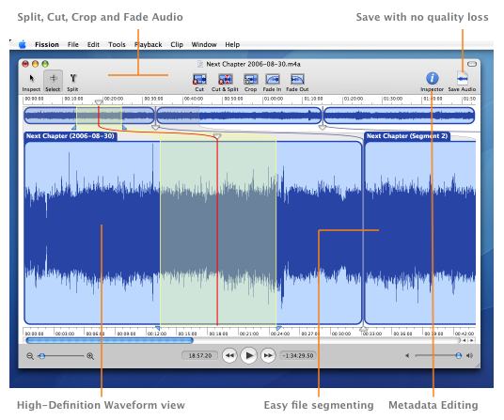This screenshot has width=504, height=420.
Task: Open the Apple menu
Action: [23, 44]
